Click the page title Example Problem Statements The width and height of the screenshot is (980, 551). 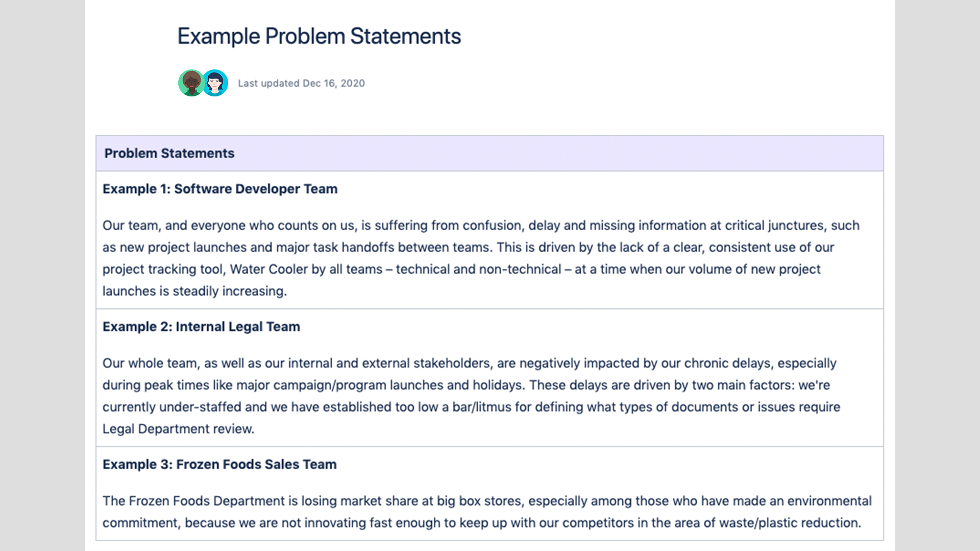(319, 36)
